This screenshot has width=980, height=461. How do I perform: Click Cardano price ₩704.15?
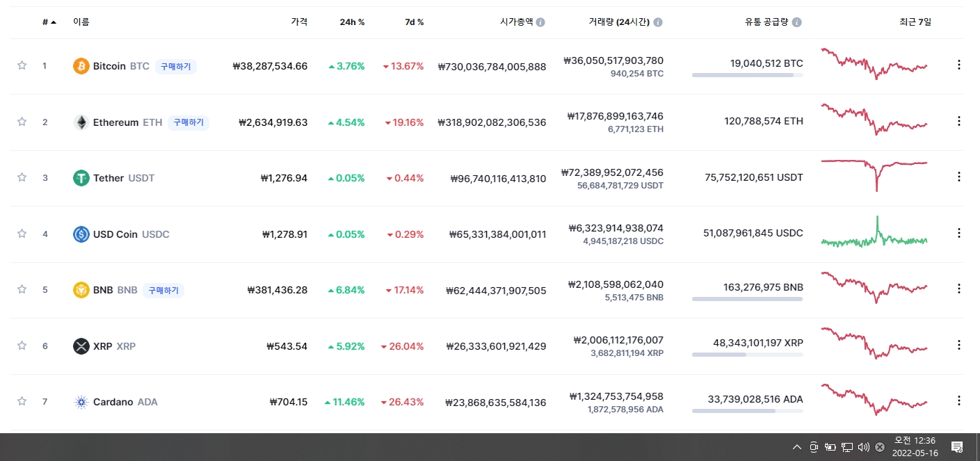288,402
